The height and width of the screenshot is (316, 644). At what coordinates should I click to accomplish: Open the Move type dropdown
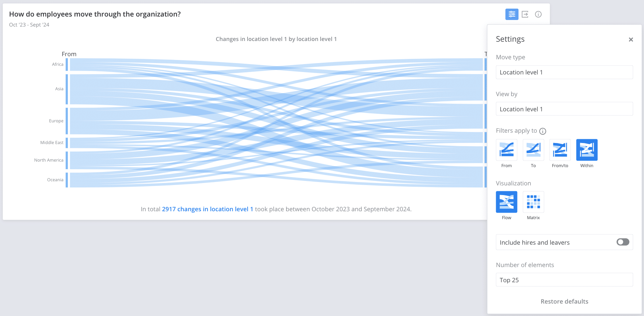pos(564,72)
